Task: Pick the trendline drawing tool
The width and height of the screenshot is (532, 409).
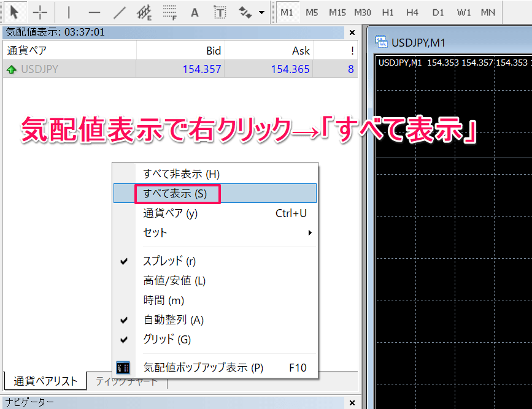Action: click(120, 12)
